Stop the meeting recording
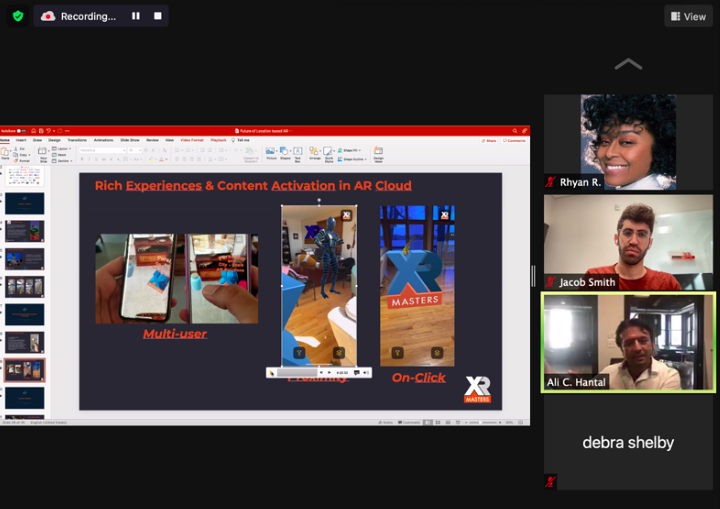This screenshot has height=509, width=720. point(157,16)
